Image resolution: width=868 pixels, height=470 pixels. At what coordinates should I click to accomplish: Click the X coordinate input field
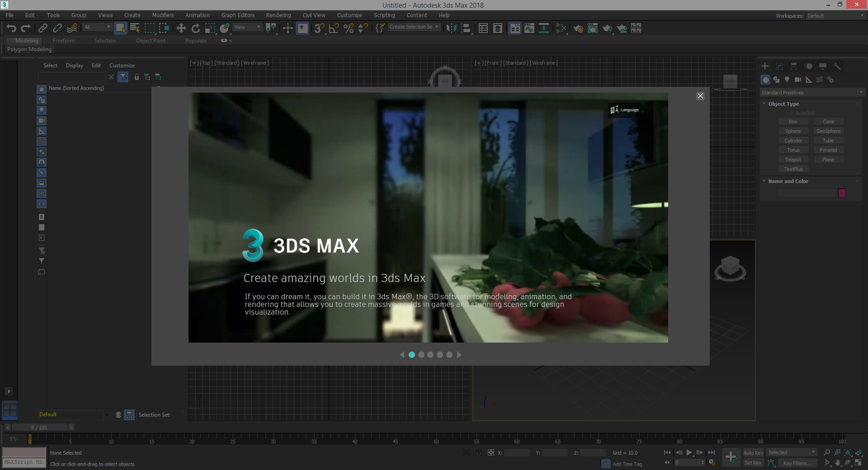pyautogui.click(x=517, y=452)
